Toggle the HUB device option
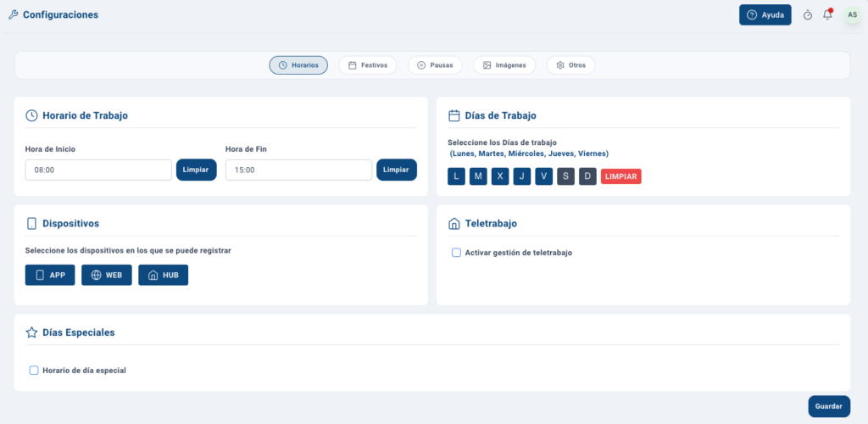868x424 pixels. 164,275
